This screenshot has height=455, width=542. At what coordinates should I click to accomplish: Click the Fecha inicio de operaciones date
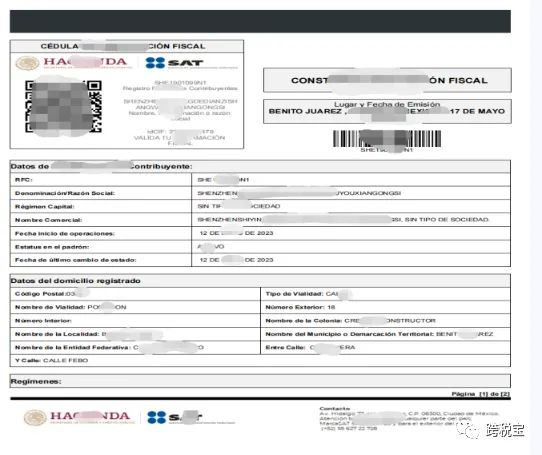(236, 233)
